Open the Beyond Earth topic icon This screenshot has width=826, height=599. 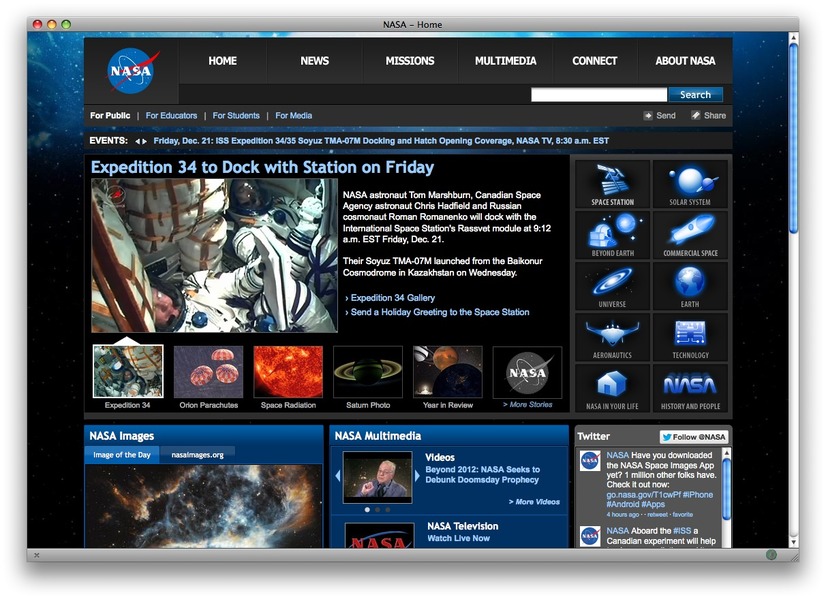(x=612, y=235)
